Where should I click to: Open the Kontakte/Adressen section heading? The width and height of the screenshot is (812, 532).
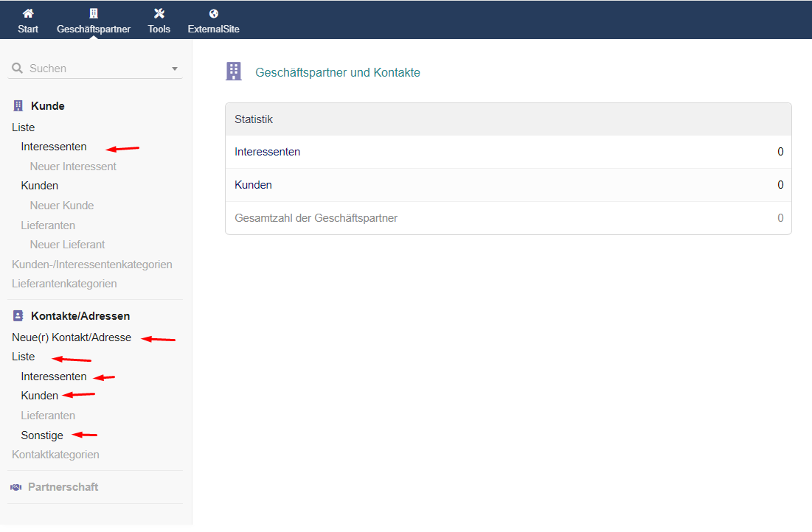pos(80,315)
